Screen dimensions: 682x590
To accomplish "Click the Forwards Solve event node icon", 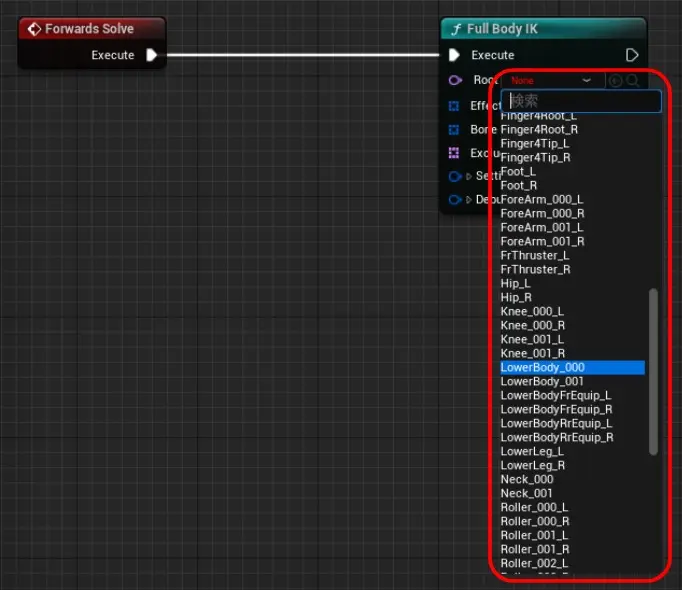I will 34,29.
